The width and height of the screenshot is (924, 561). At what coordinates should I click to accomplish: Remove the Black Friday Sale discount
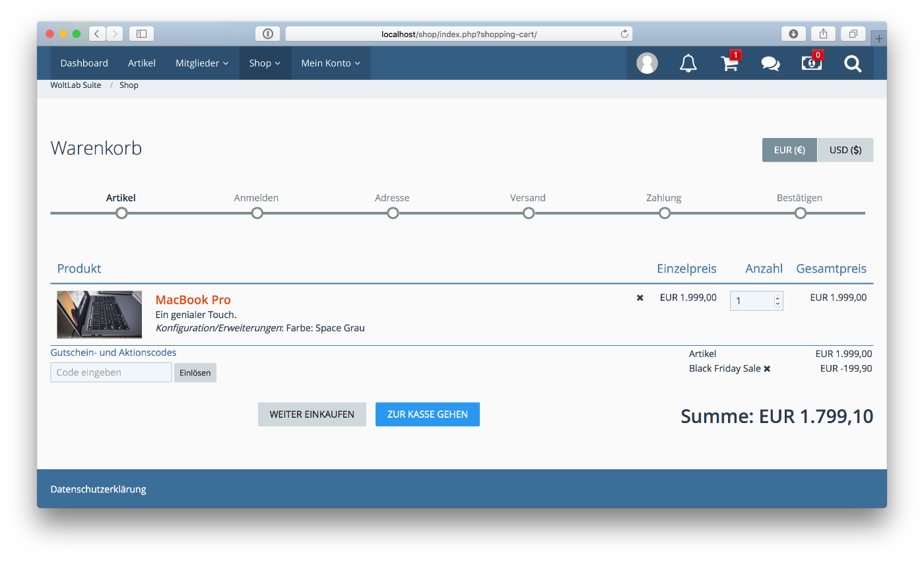(x=767, y=369)
